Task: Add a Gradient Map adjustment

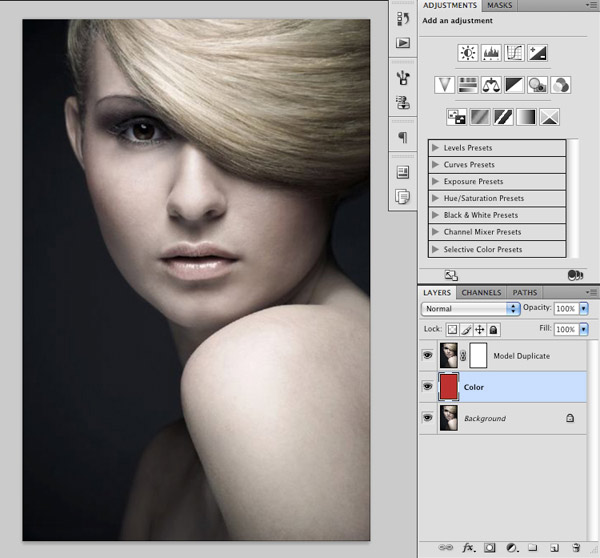Action: coord(526,117)
